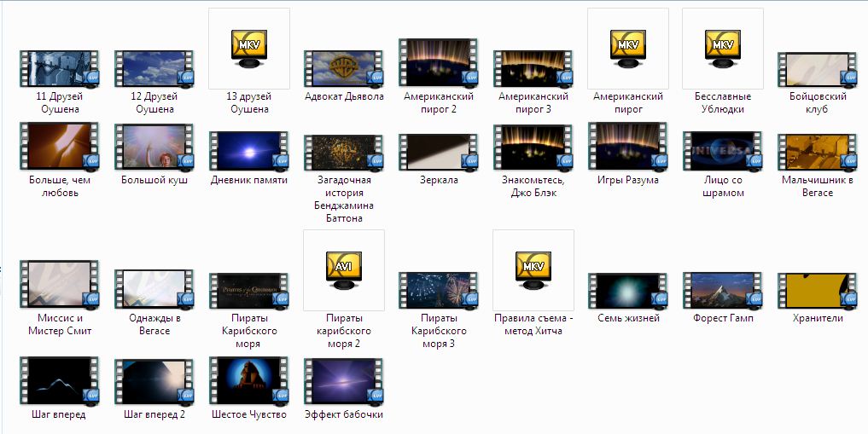Select the Эффект бабочки video thumbnail
This screenshot has height=434, width=868.
click(x=344, y=381)
